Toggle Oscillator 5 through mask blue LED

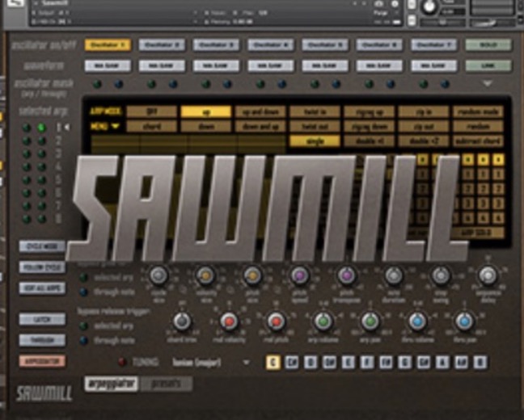pyautogui.click(x=336, y=84)
